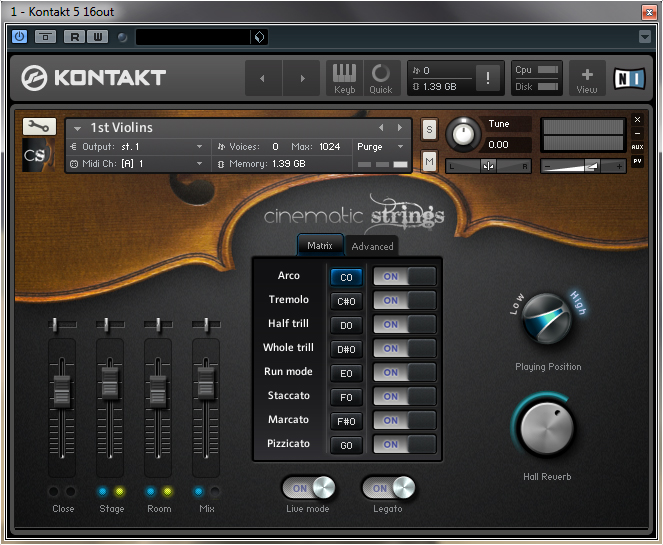This screenshot has width=663, height=545.
Task: Click the Stage mic volume fader
Action: pyautogui.click(x=110, y=383)
